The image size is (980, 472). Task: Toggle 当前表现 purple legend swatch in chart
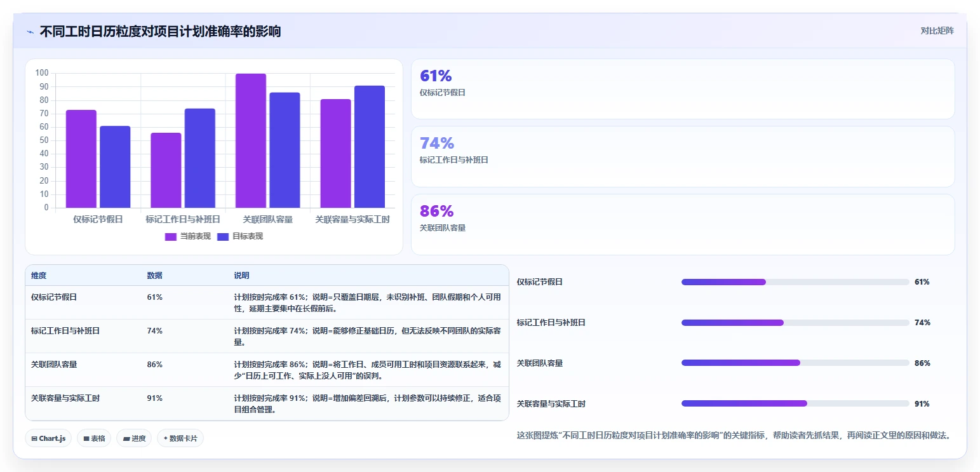click(x=171, y=236)
